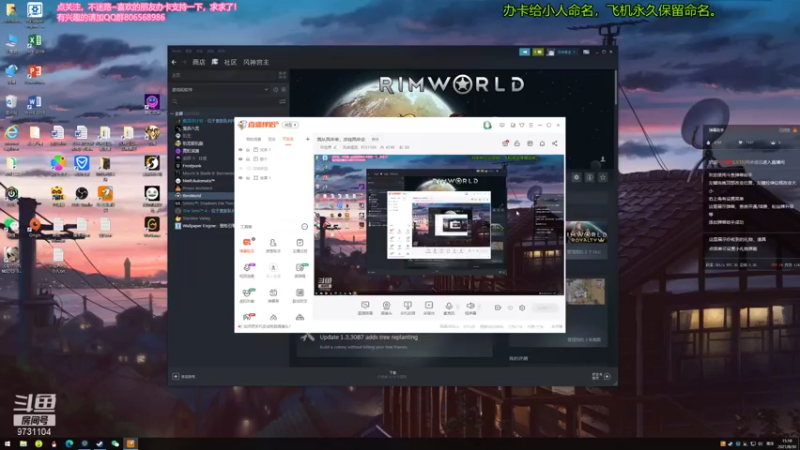Open the task icon with red dot in Douyu header
Viewport: 800px width, 450px height.
coord(505,143)
